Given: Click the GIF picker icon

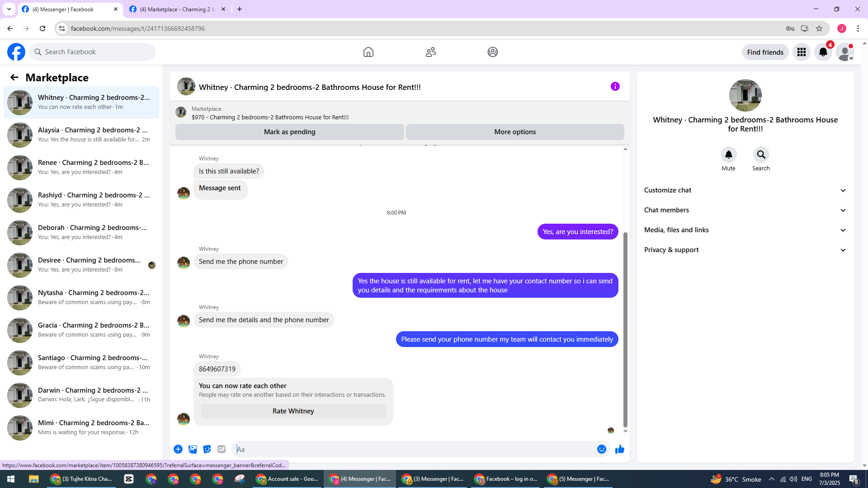Looking at the screenshot, I should pos(221,449).
